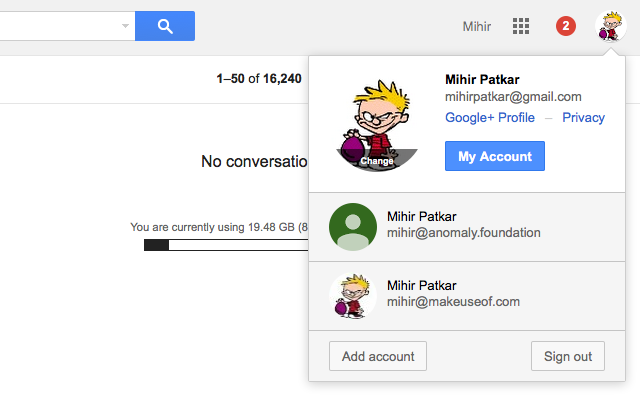Screen dimensions: 640x399
Task: Open the Google apps grid icon
Action: tap(521, 26)
